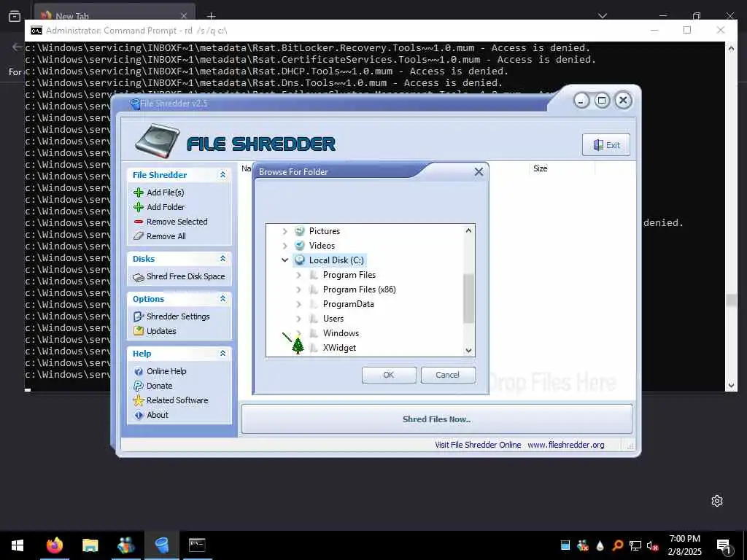
Task: Click Remove All in sidebar
Action: click(x=166, y=236)
